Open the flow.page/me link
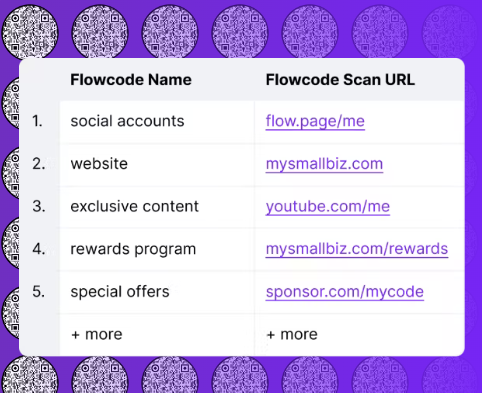This screenshot has height=393, width=482. [315, 121]
